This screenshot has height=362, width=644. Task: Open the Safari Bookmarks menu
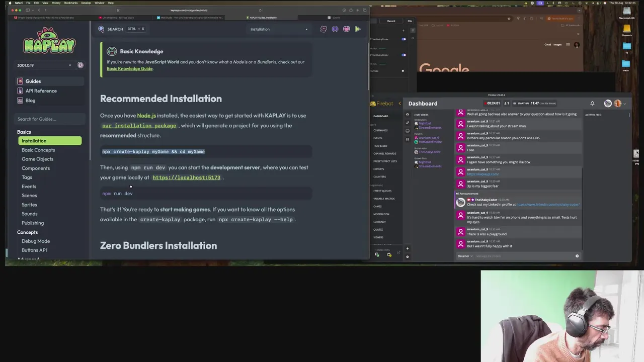71,3
